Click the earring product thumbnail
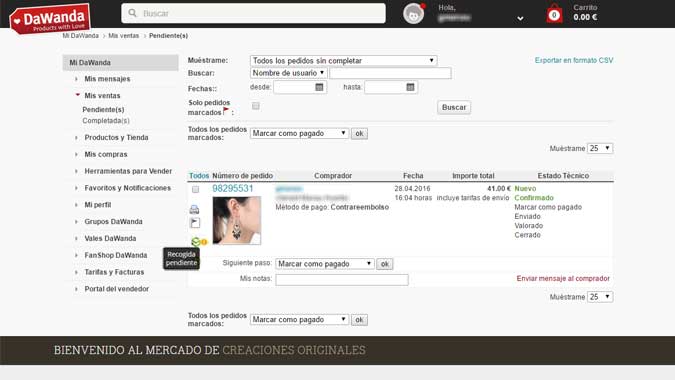Viewport: 675px width, 380px height. coord(237,220)
